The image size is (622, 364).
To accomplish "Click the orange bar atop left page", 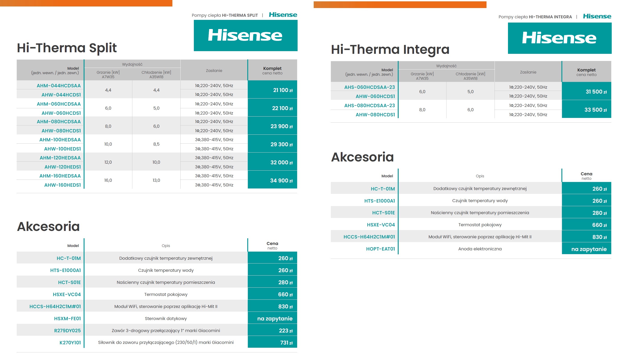I will pyautogui.click(x=86, y=3).
